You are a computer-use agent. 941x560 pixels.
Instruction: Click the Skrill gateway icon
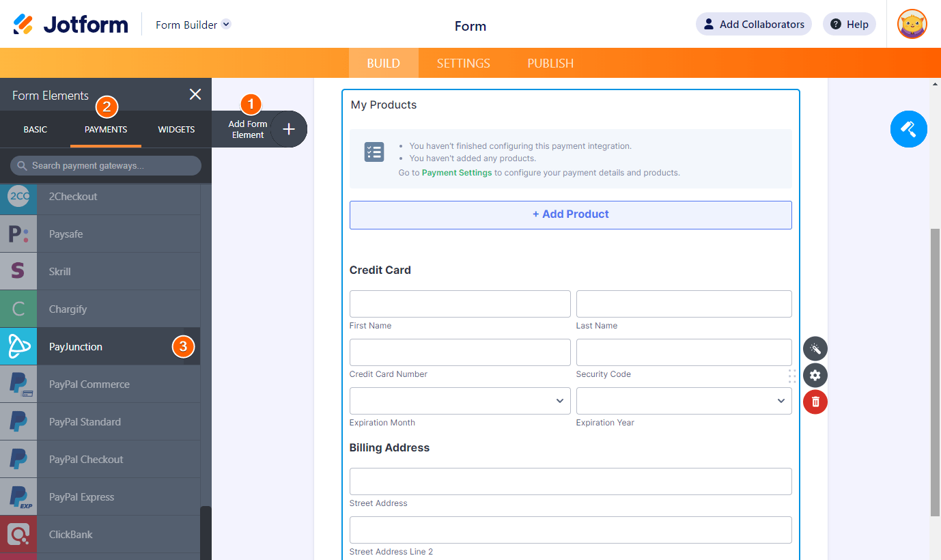(18, 272)
